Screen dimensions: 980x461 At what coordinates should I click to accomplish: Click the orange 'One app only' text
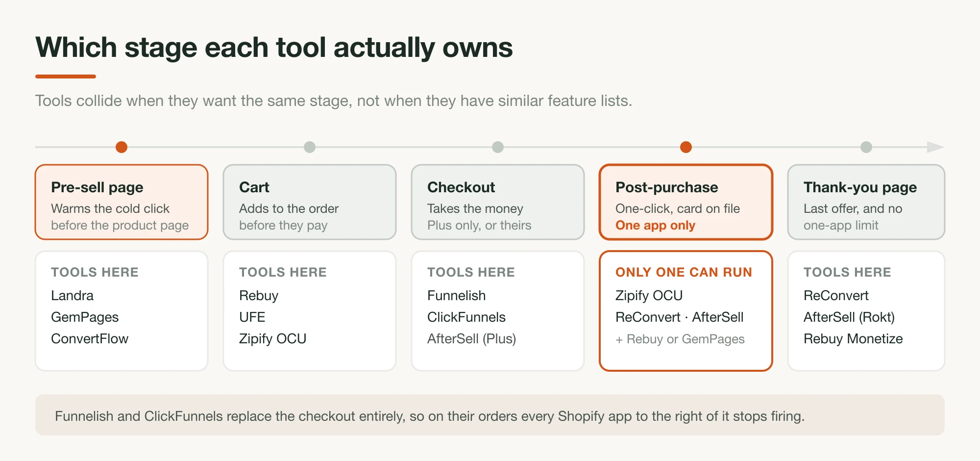655,226
